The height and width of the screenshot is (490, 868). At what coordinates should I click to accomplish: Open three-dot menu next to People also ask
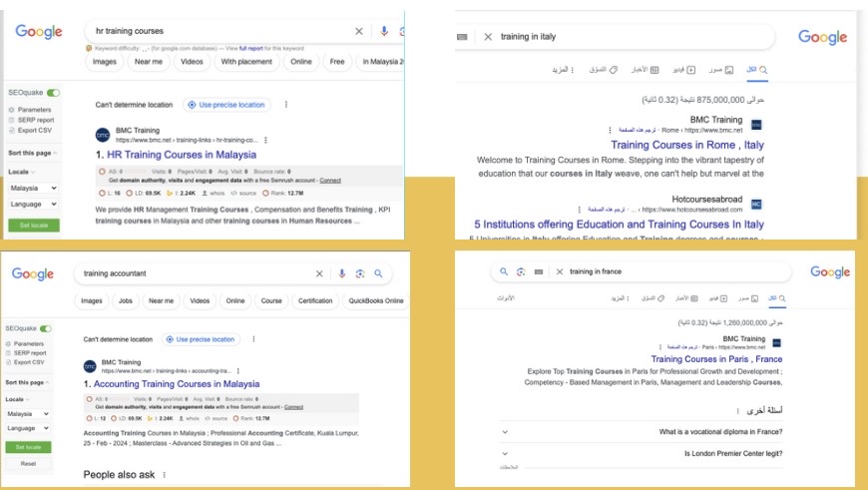[x=164, y=474]
